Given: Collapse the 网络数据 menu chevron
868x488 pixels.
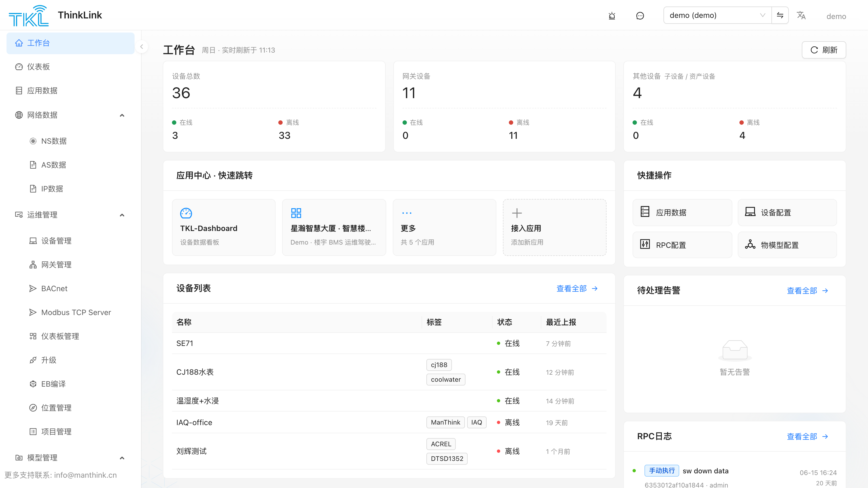Looking at the screenshot, I should [122, 115].
